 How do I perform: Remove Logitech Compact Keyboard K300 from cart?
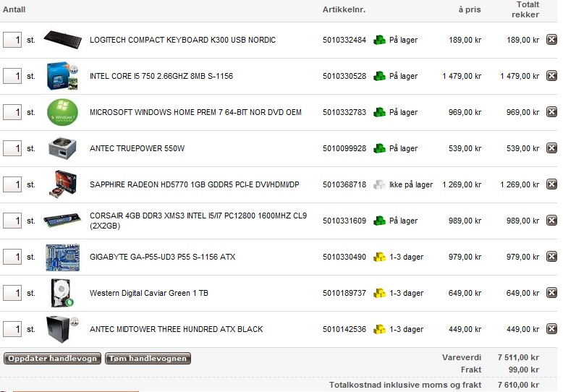[x=551, y=40]
